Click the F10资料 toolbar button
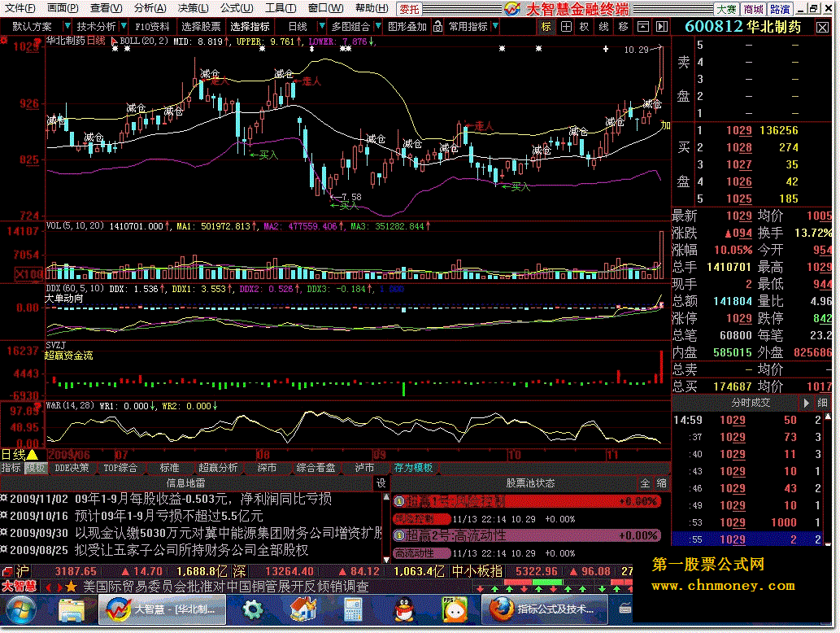Image resolution: width=840 pixels, height=633 pixels. pos(152,27)
